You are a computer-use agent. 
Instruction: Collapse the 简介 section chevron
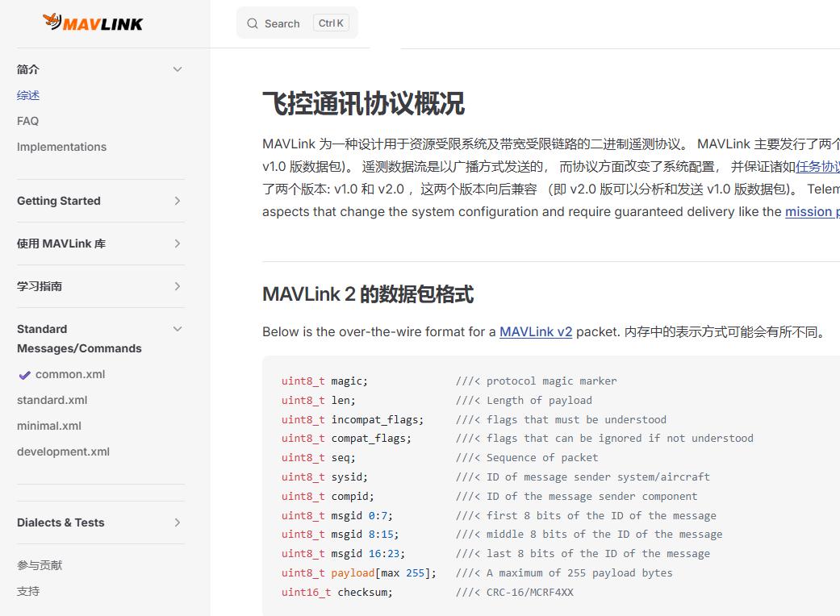pyautogui.click(x=178, y=69)
